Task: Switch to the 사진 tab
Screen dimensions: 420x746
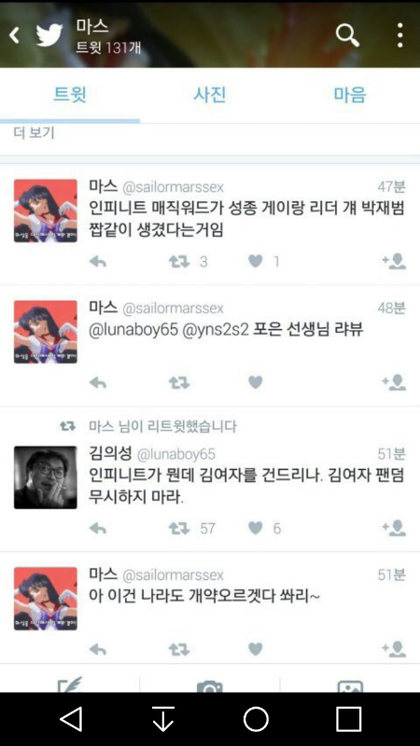Action: 209,95
